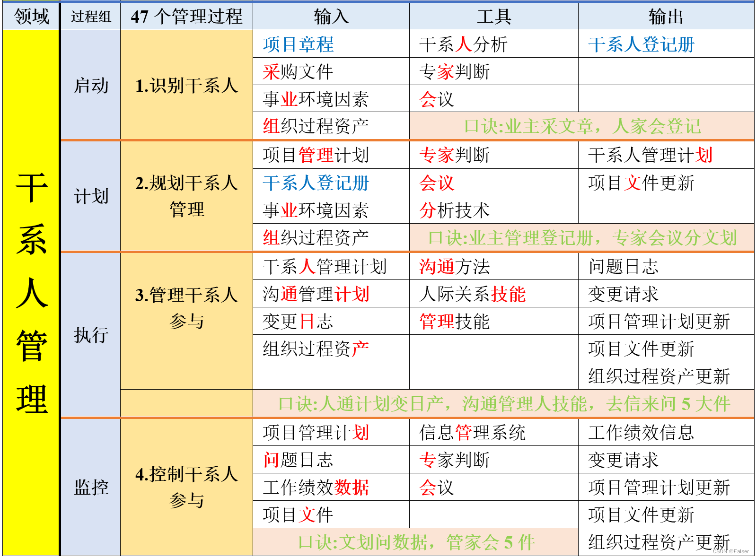Select the 3.管理干系人参与 process cell
The height and width of the screenshot is (558, 756).
pos(186,321)
